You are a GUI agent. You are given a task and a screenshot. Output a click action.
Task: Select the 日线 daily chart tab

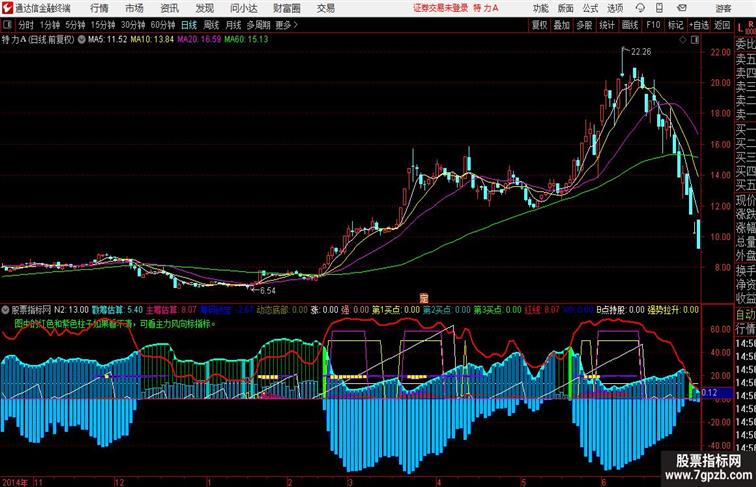[x=189, y=25]
